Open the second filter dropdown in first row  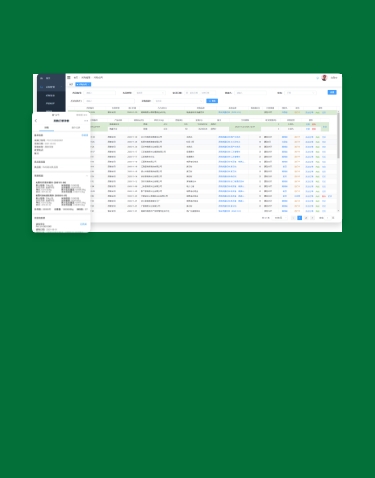(150, 93)
